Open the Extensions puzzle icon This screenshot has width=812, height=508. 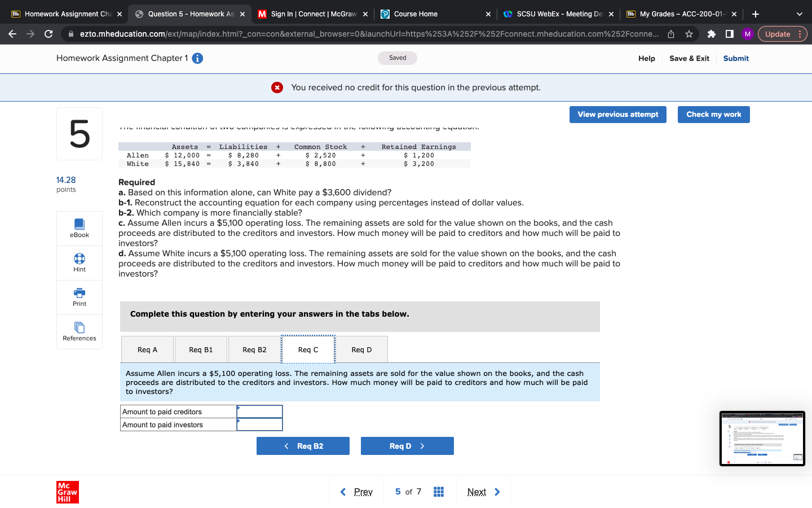(x=712, y=34)
